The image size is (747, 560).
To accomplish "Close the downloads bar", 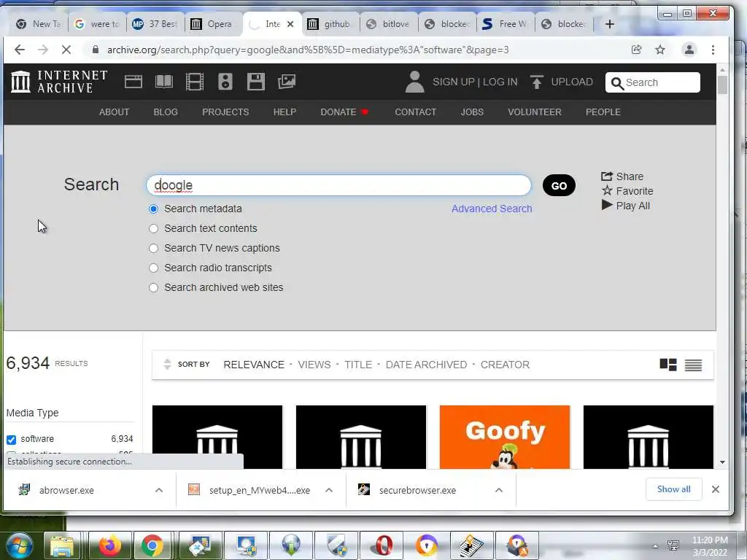I will click(x=715, y=489).
